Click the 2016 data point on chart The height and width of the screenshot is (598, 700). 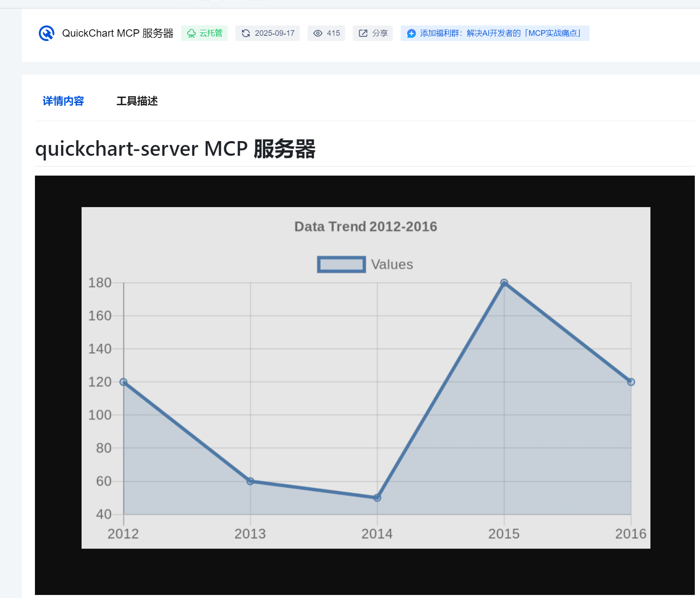tap(631, 382)
